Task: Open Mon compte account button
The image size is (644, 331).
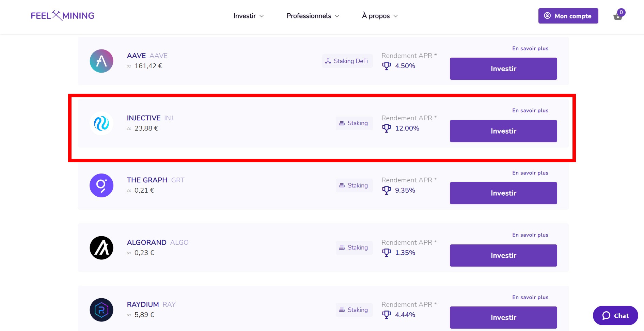Action: click(x=568, y=16)
